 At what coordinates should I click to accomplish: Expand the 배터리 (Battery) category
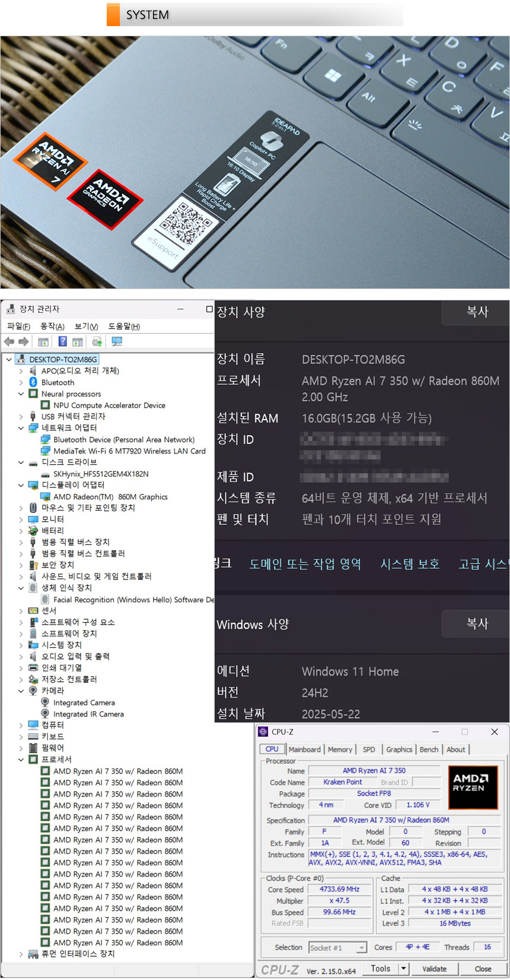21,531
